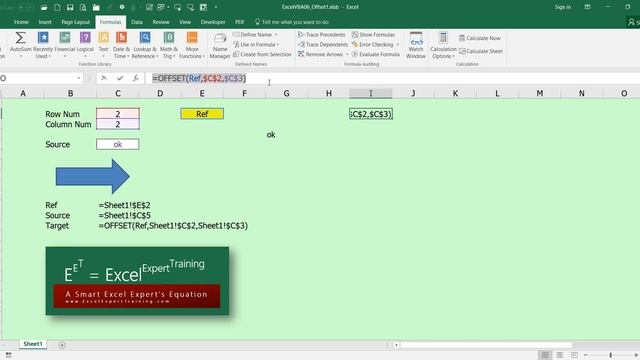The height and width of the screenshot is (360, 640).
Task: Open the Name Box dropdown arrow
Action: 78,78
